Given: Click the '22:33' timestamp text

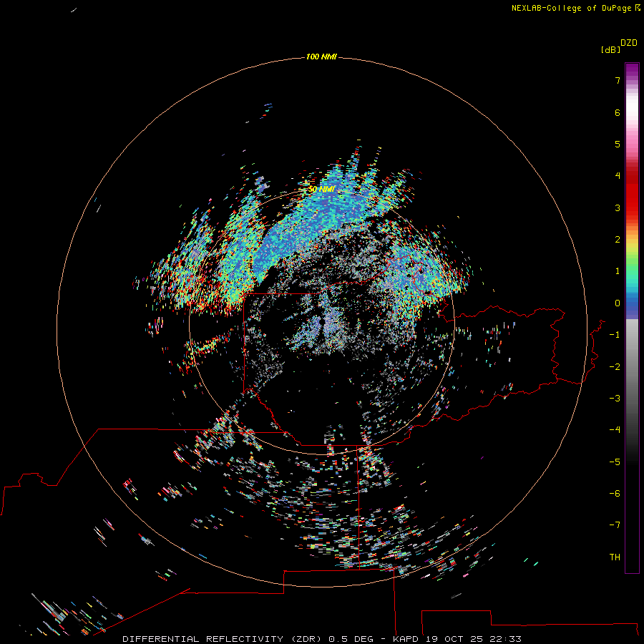Looking at the screenshot, I should [506, 639].
